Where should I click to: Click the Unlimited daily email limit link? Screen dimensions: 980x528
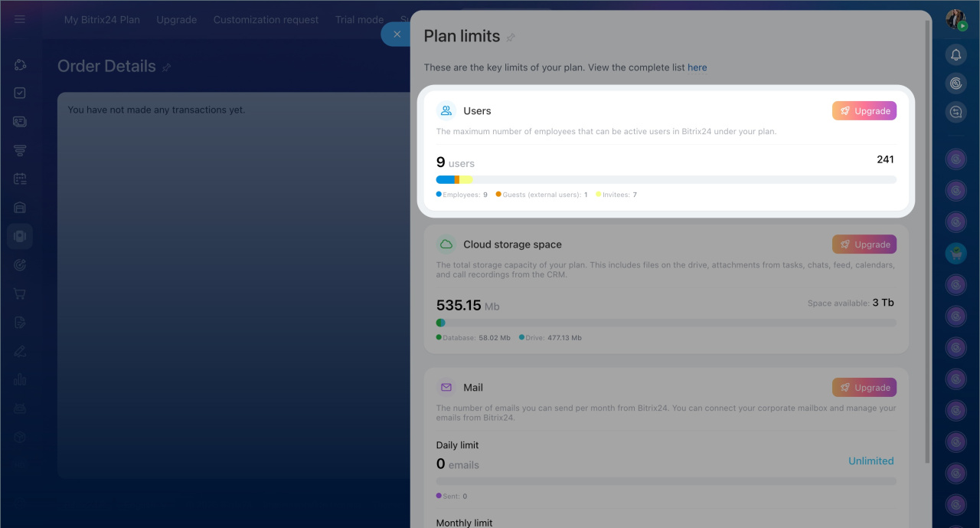tap(871, 461)
